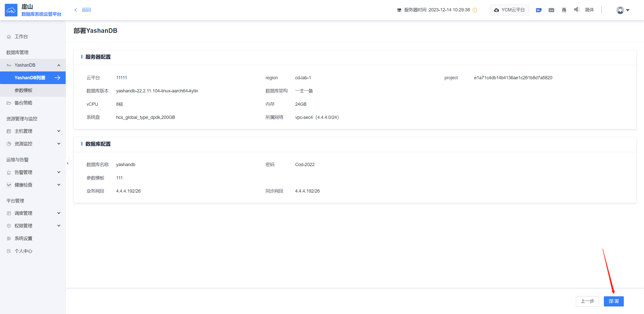Open the 备份策略 menu item
Viewport: 644px width, 314px height.
tap(23, 103)
